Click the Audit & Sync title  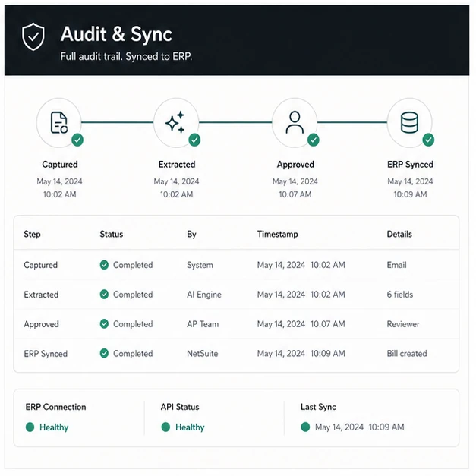point(116,34)
